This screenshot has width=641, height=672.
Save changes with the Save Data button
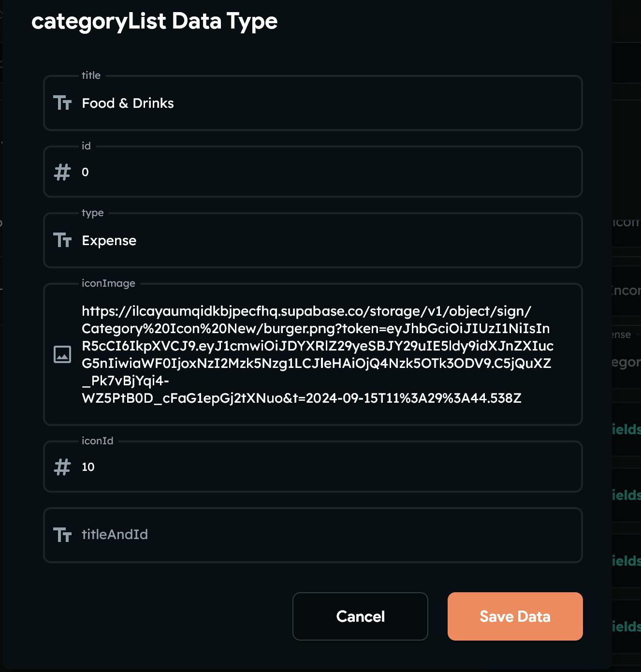point(515,616)
